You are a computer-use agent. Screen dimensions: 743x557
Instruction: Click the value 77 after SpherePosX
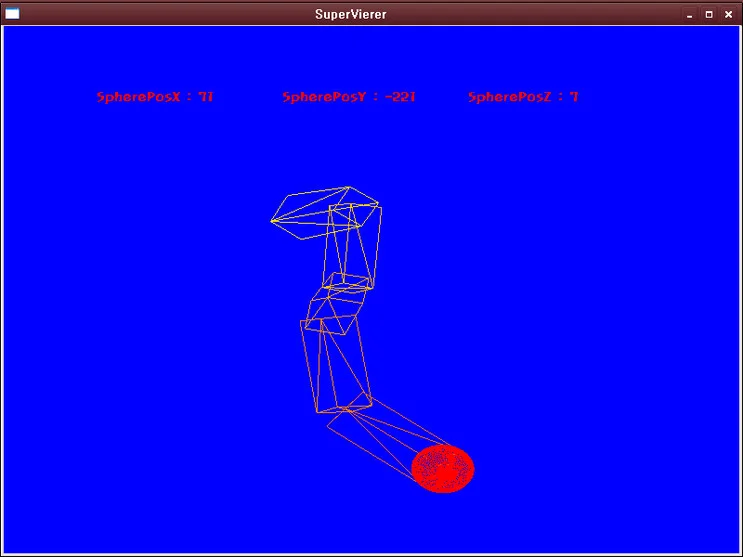(x=206, y=97)
